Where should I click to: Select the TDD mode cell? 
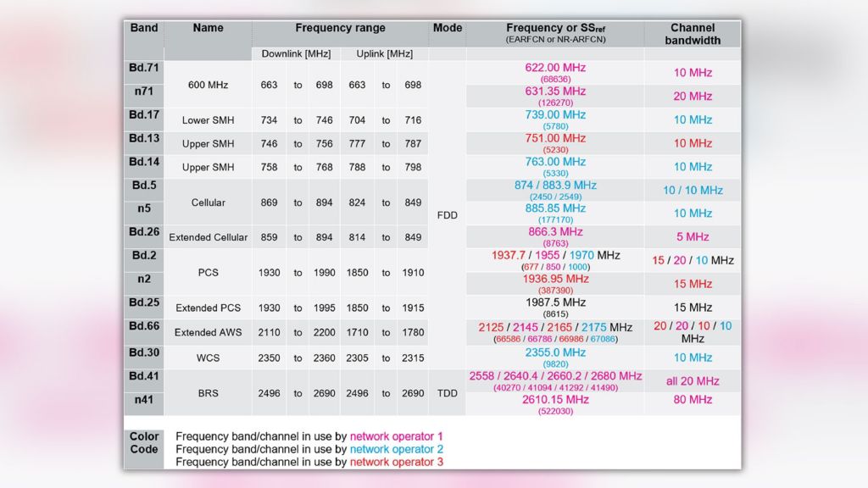pos(447,393)
